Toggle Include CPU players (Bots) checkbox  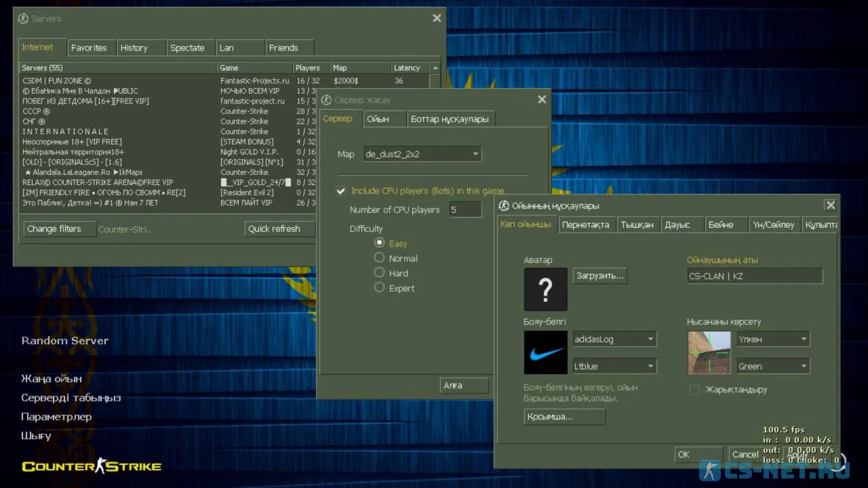click(x=341, y=191)
